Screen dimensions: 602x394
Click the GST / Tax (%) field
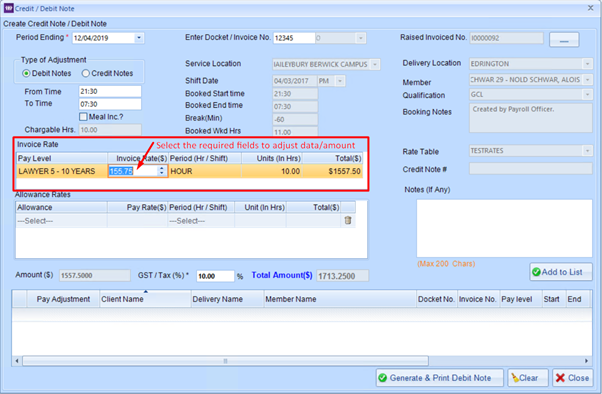215,276
